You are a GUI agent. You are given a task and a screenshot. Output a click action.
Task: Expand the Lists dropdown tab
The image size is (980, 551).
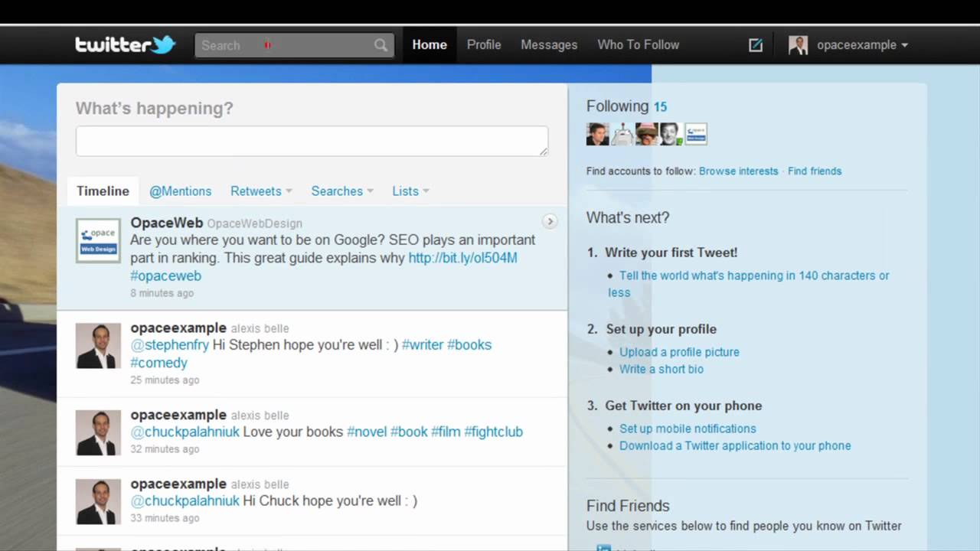pos(410,191)
